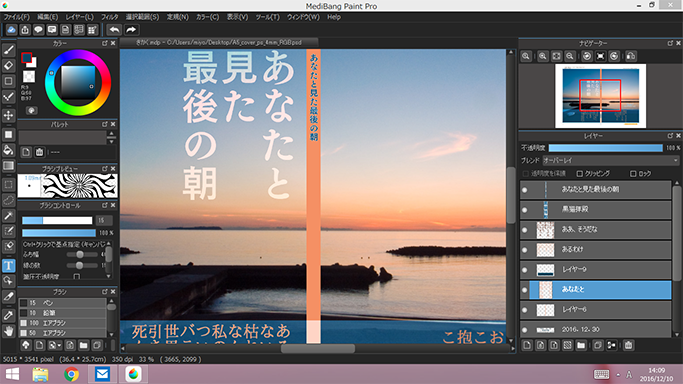Add a layer folder in Layer panel
The width and height of the screenshot is (683, 384).
(x=581, y=345)
